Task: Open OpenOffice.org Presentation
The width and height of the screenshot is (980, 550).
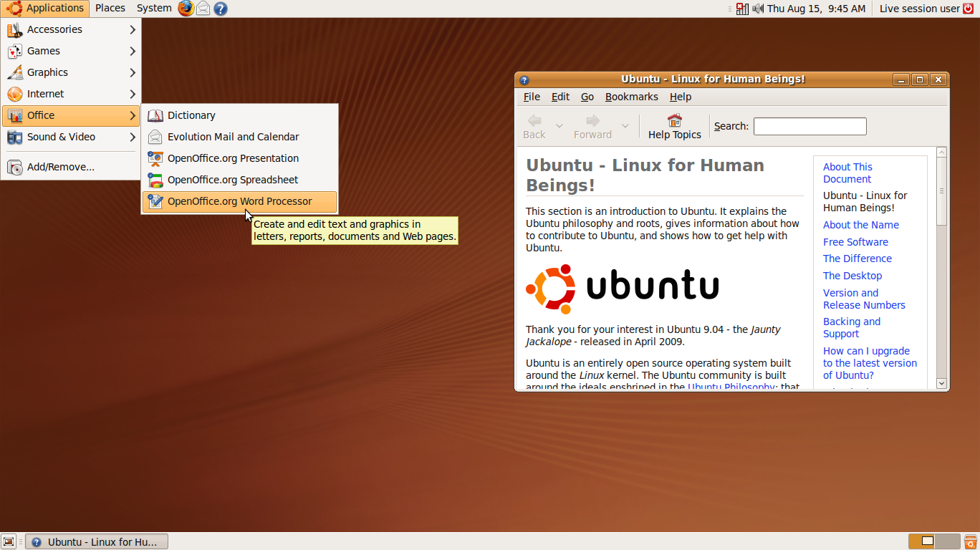Action: (x=232, y=158)
